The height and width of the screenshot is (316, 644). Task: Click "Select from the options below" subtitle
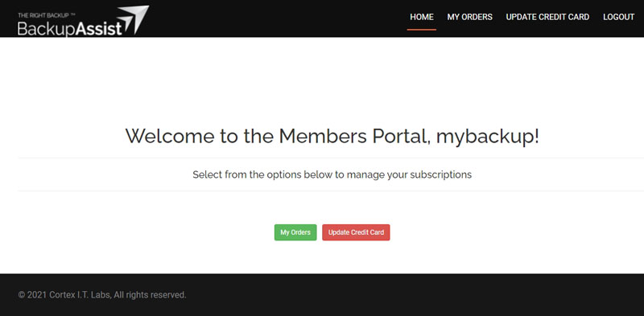pyautogui.click(x=262, y=174)
